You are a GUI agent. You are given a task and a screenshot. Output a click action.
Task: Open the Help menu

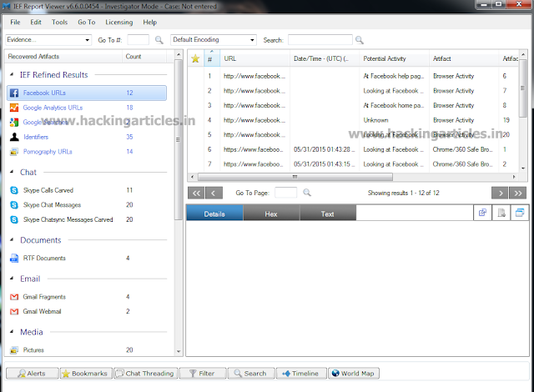149,23
